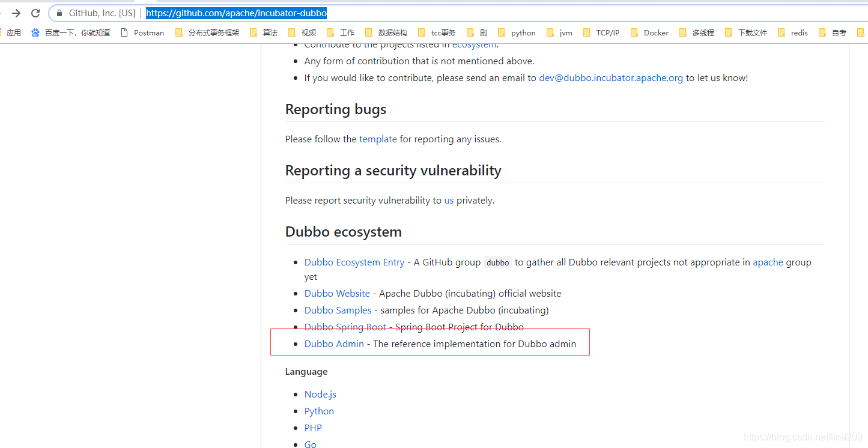Open the Node.js language link
Viewport: 868px width, 448px height.
[x=320, y=395]
